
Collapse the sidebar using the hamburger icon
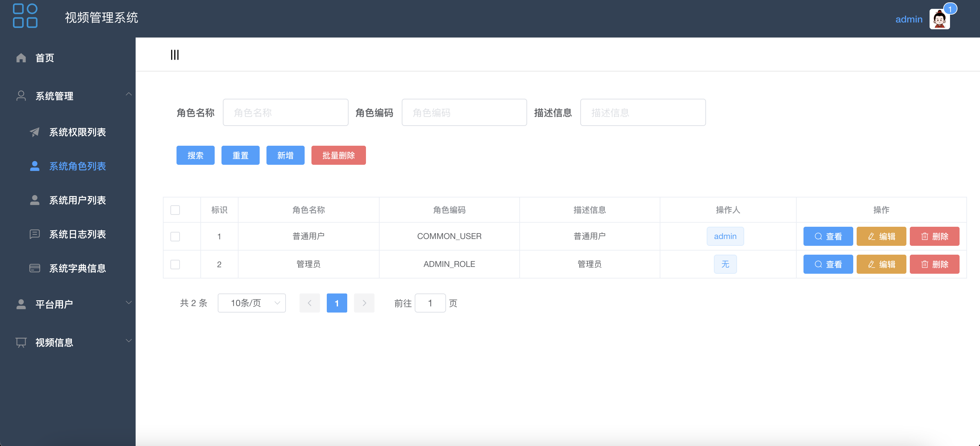tap(174, 54)
